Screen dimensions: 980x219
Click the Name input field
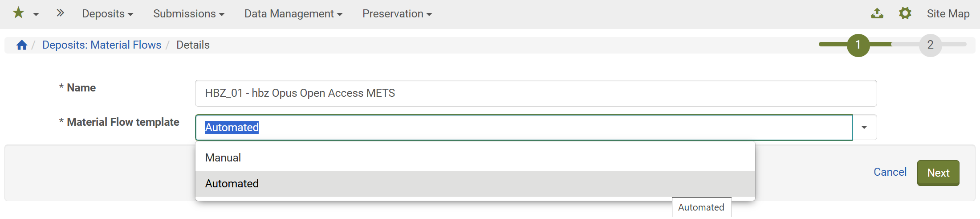pos(536,93)
